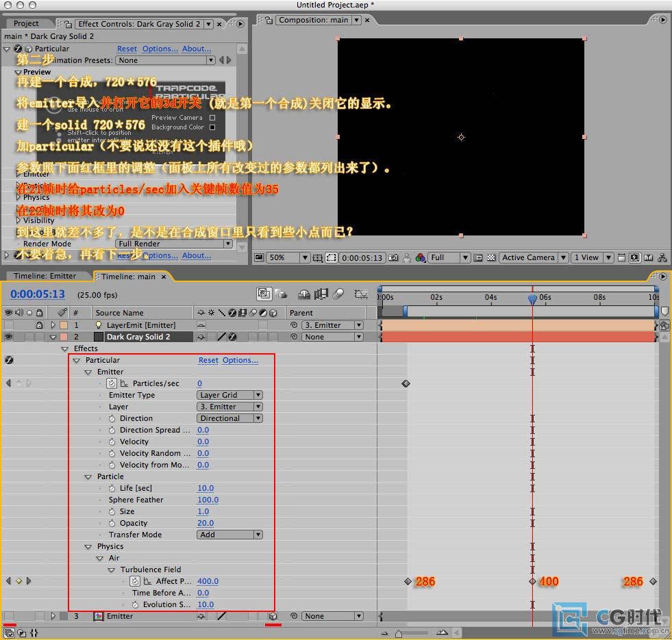The height and width of the screenshot is (640, 672).
Task: Enable Frame Blending timeline icon
Action: pos(321,294)
